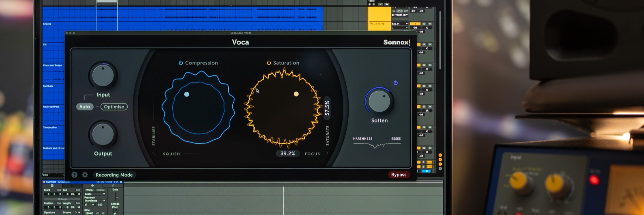Toggle the Saturation power icon in Voca

pos(269,63)
